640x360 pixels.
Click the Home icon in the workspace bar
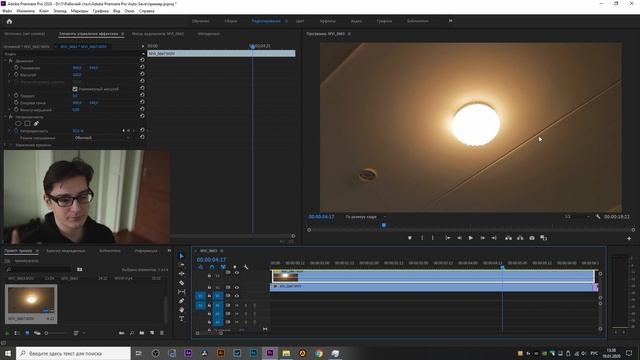coord(9,21)
